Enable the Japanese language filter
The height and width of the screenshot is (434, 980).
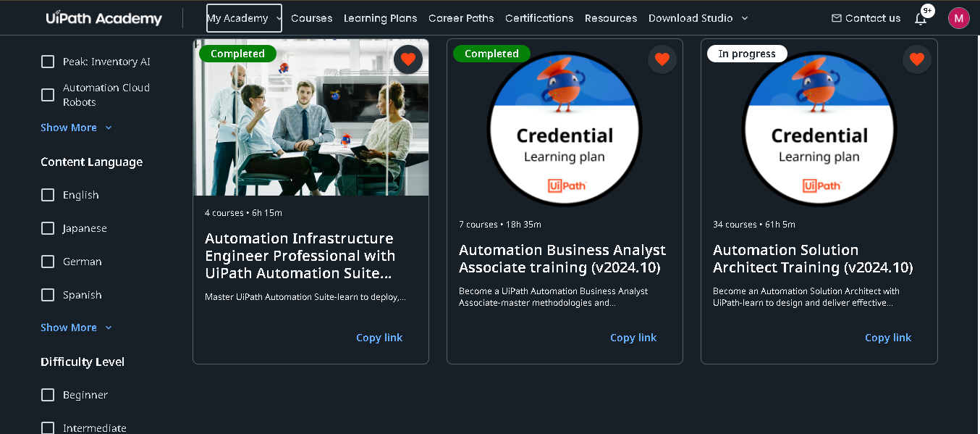tap(48, 228)
